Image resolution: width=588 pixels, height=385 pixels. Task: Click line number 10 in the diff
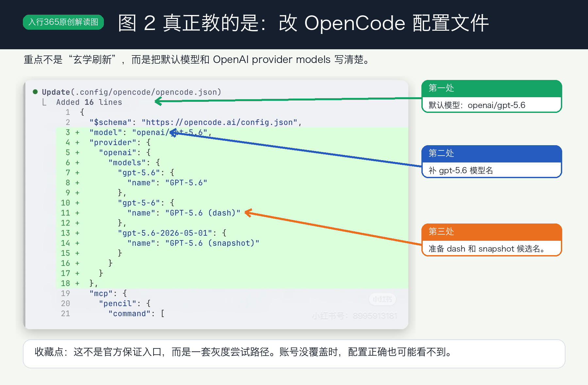[65, 203]
